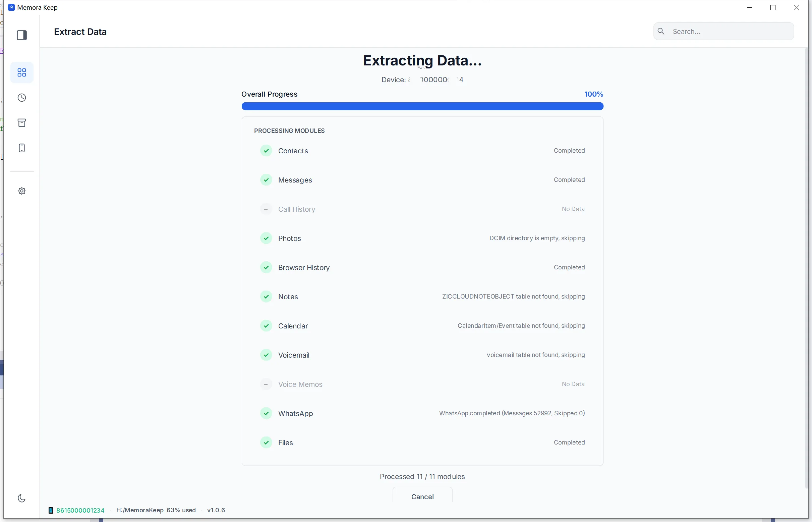Toggle dark mode moon icon
The height and width of the screenshot is (522, 812).
[22, 498]
